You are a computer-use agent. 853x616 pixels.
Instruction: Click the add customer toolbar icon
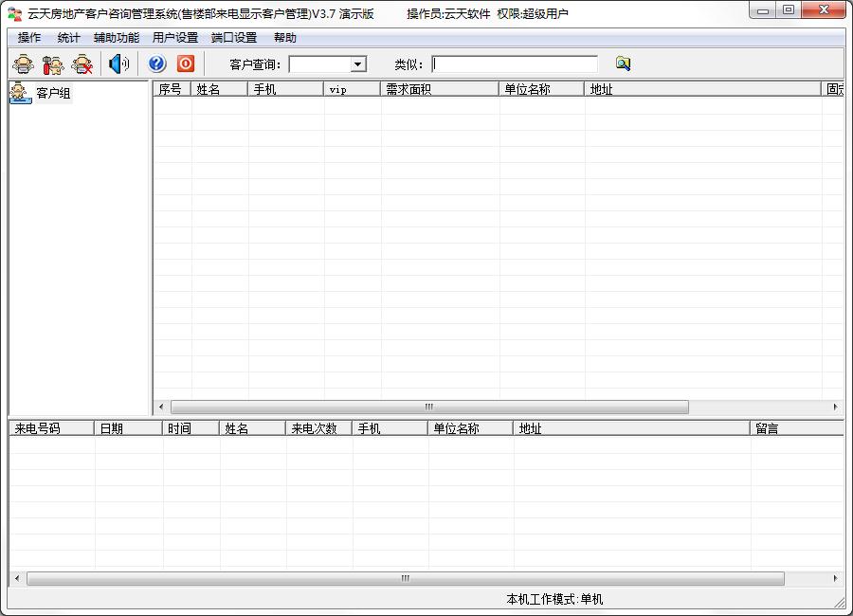pyautogui.click(x=24, y=64)
